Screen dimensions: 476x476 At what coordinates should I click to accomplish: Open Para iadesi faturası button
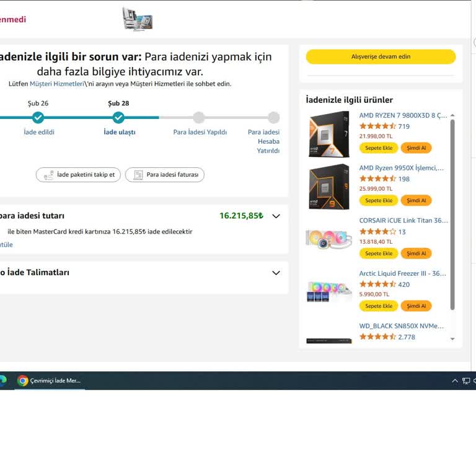point(165,175)
